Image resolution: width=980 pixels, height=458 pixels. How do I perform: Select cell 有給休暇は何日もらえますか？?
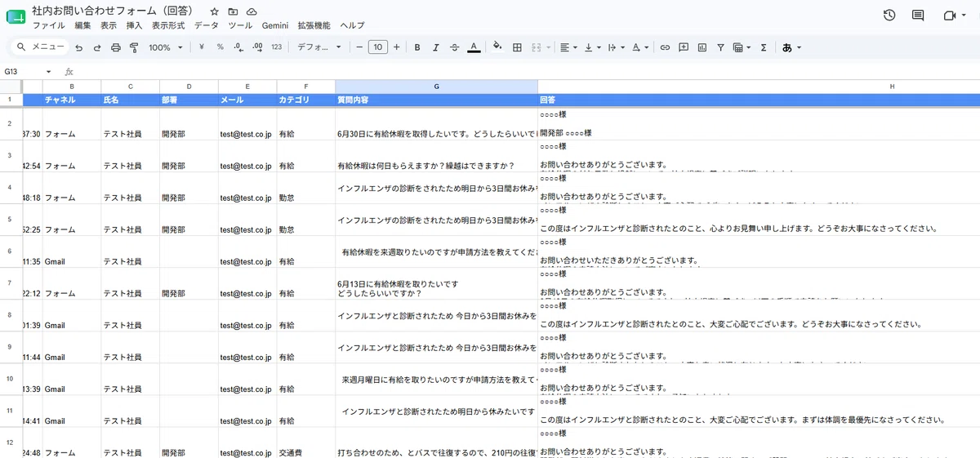coord(436,156)
